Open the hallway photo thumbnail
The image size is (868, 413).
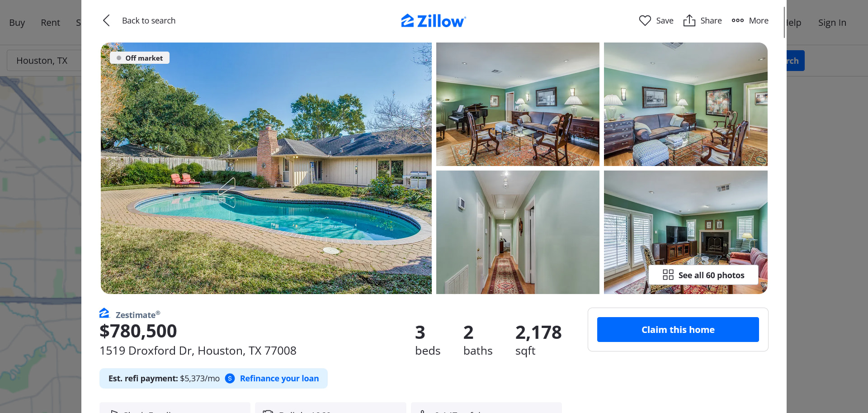[x=518, y=232]
